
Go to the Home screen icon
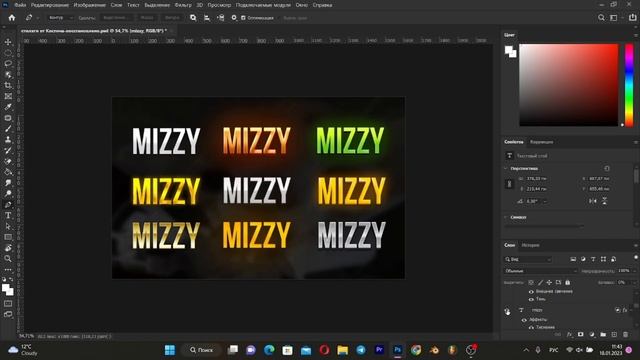[12, 18]
